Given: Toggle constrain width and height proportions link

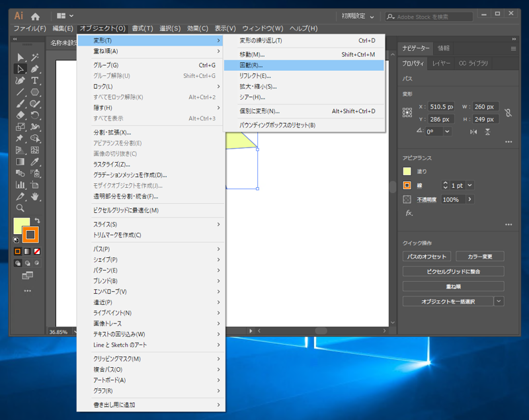Looking at the screenshot, I should (508, 112).
